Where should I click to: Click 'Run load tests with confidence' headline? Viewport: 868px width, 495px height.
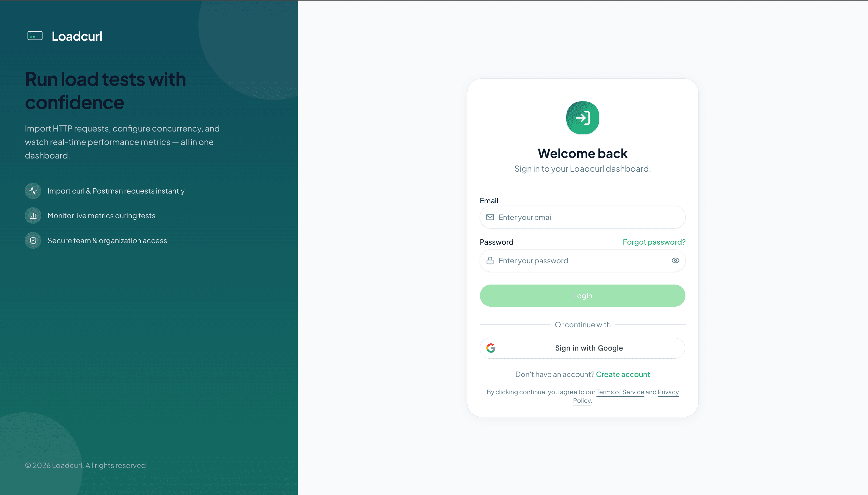(x=105, y=91)
